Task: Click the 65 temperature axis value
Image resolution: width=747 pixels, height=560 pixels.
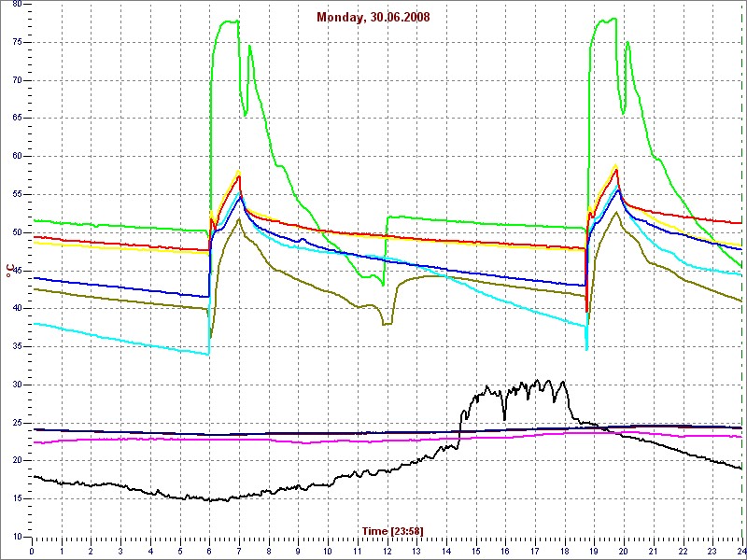Action: [16, 119]
